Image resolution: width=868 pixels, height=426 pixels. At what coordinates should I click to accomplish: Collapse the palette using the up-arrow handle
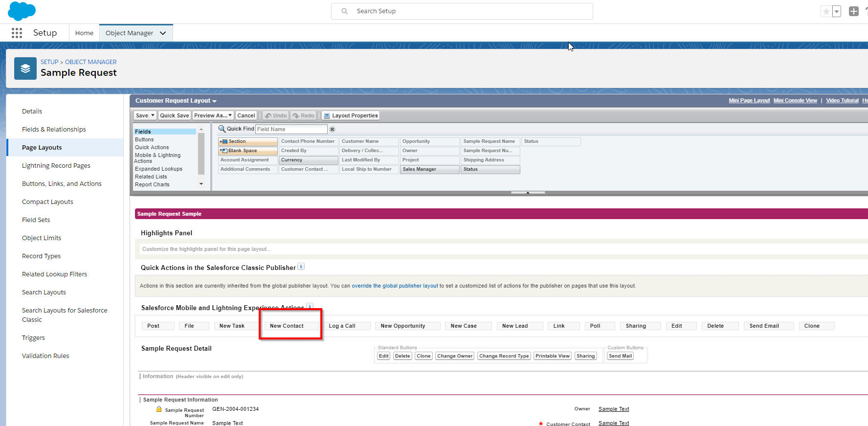[528, 193]
